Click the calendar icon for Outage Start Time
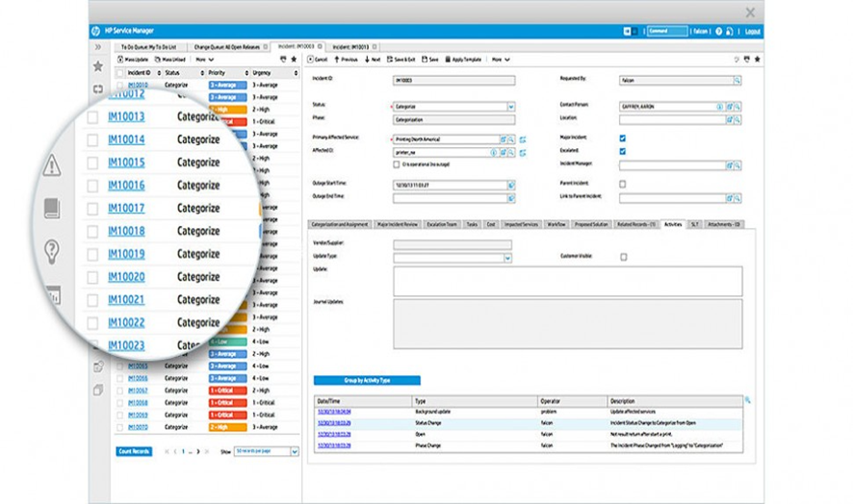The height and width of the screenshot is (504, 853). click(x=511, y=186)
